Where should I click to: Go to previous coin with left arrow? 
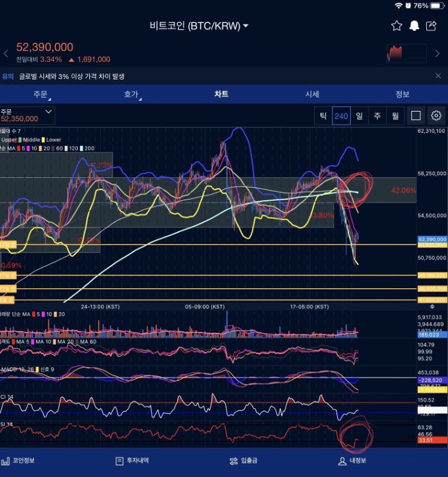(6, 54)
